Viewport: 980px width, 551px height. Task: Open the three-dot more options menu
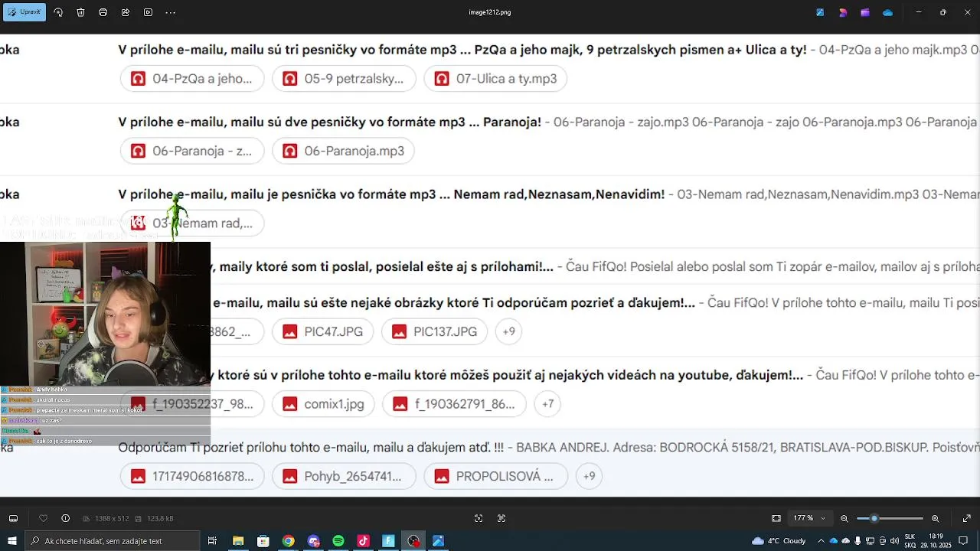click(x=171, y=12)
